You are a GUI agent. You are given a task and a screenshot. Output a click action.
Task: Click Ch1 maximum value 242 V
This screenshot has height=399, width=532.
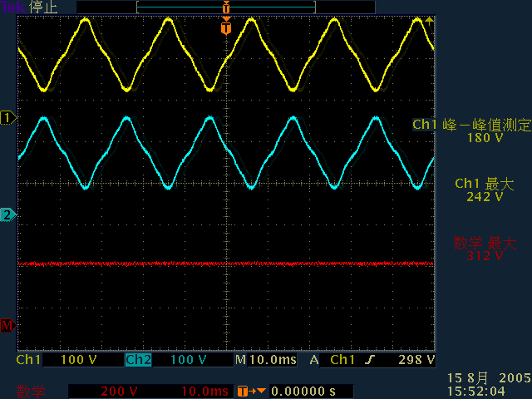point(485,197)
